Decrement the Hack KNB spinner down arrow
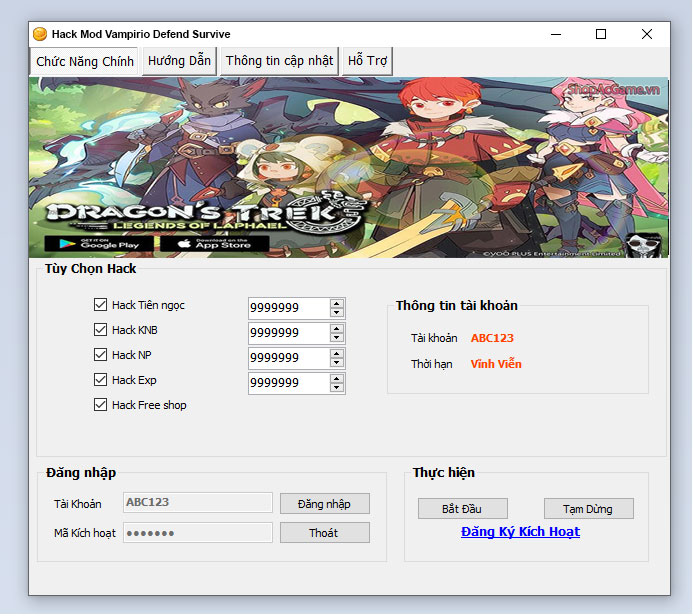Viewport: 693px width, 616px height. click(x=337, y=338)
